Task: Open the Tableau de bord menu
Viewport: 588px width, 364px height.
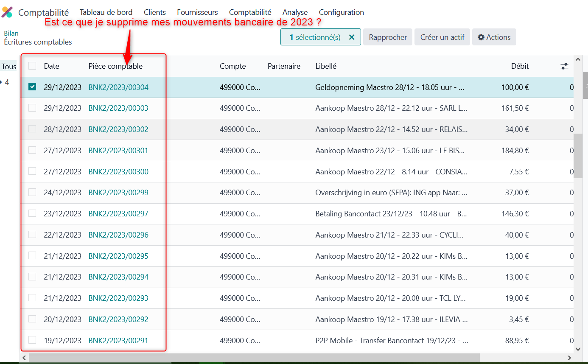Action: coord(106,12)
